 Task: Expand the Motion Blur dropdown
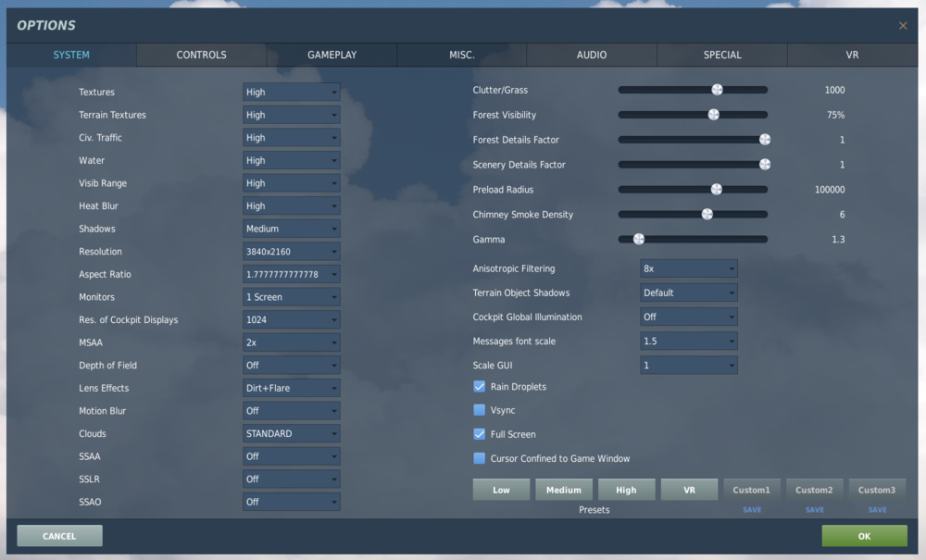click(x=291, y=411)
